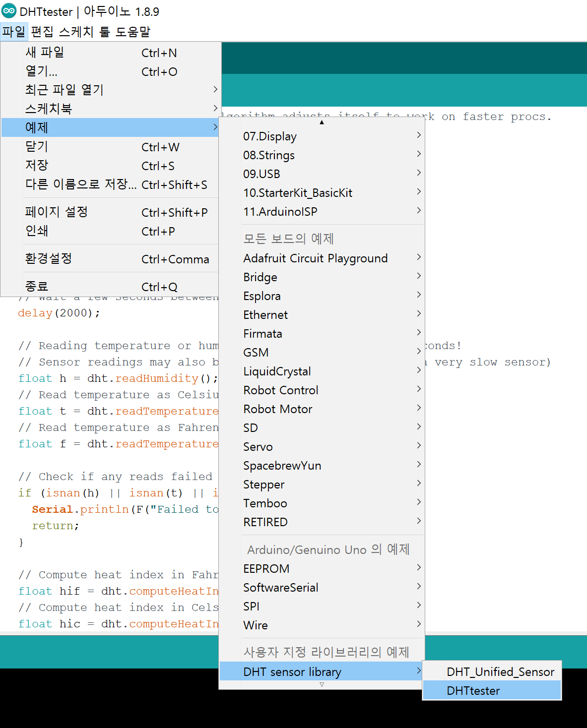Expand Bridge library examples

(322, 277)
